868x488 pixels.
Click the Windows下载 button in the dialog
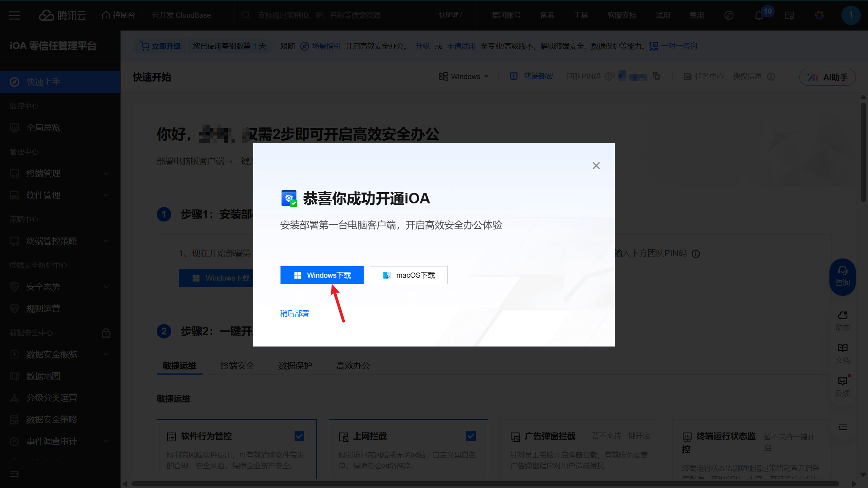[x=322, y=275]
